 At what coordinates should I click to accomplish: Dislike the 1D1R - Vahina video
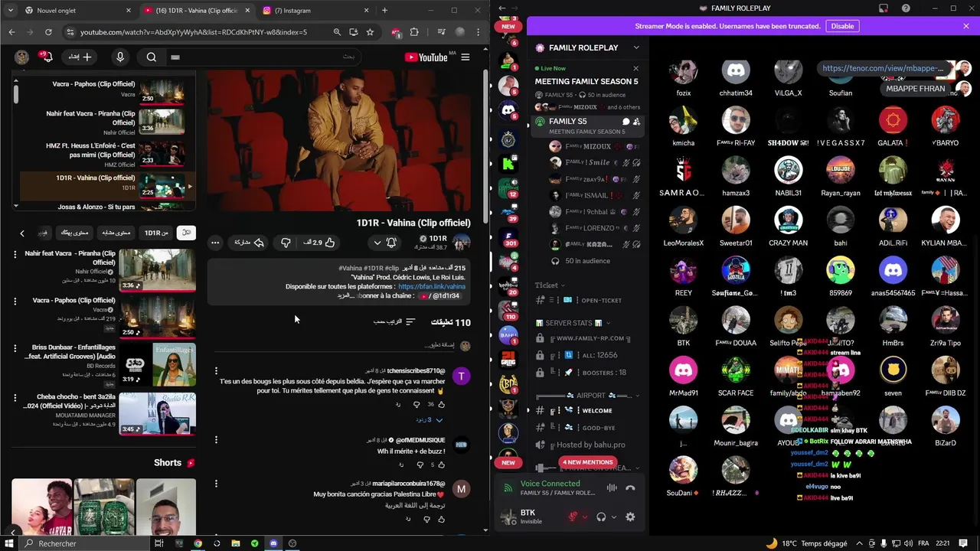tap(286, 243)
